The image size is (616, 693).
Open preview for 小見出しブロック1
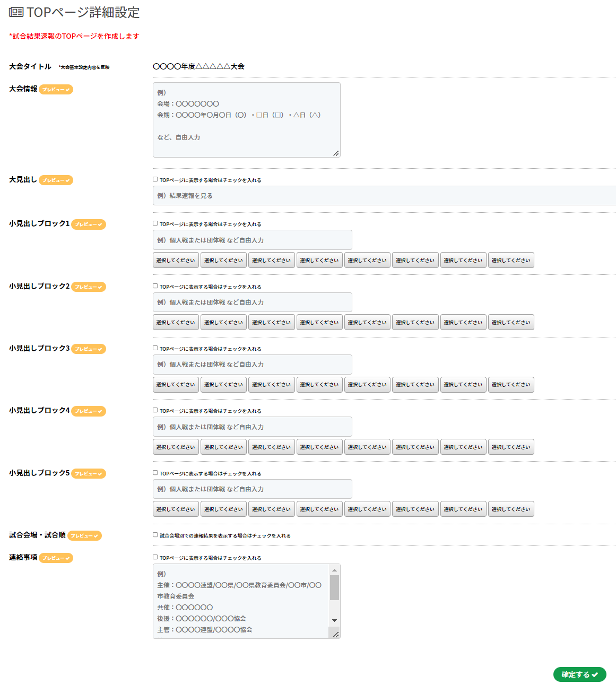coord(89,224)
